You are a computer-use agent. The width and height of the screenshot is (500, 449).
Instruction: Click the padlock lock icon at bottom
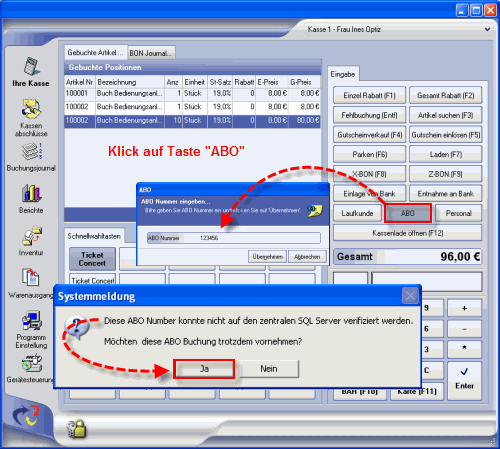(76, 429)
